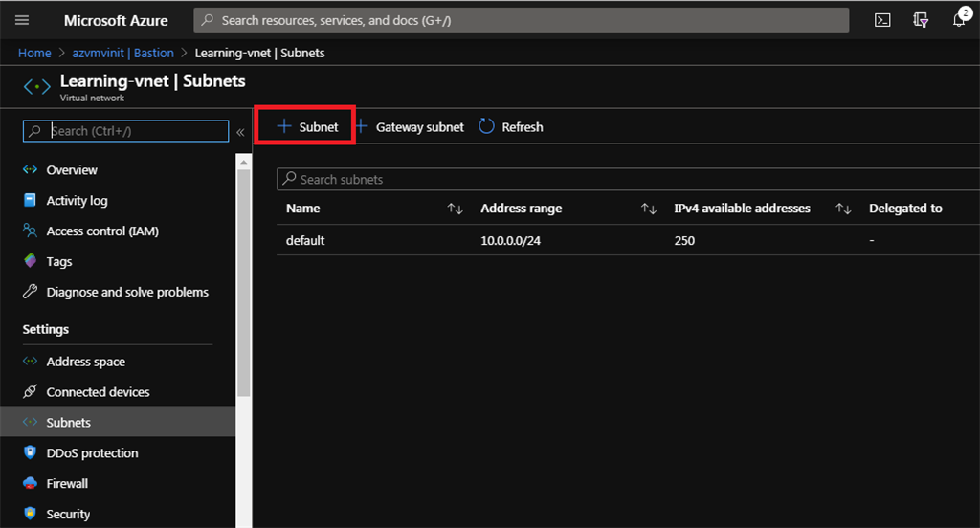This screenshot has width=980, height=528.
Task: Go to azvmvinit | Bastion breadcrumb
Action: tap(122, 54)
